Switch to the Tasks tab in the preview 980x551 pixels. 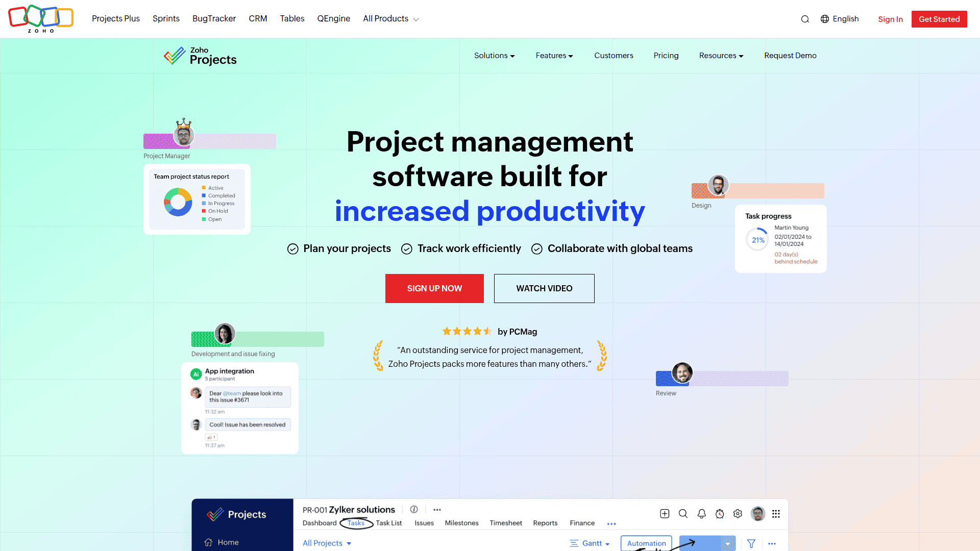356,523
